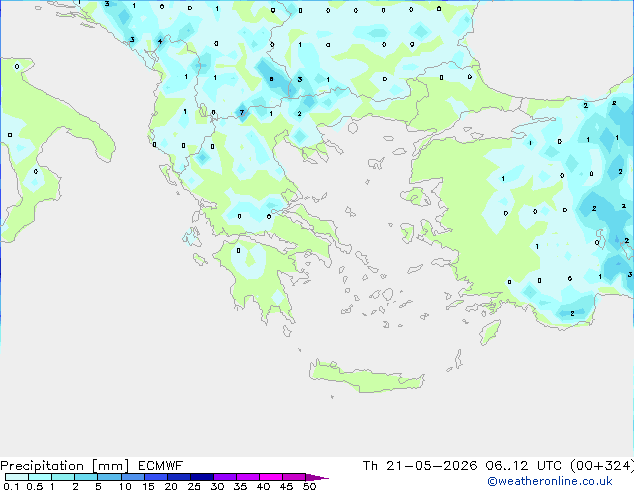Screen dimensions: 634x490
Task: Click the legend swatch between 2 and 5
Action: [86, 477]
